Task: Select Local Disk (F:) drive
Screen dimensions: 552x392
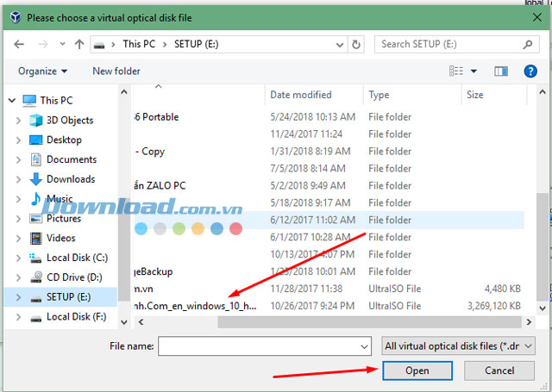Action: click(x=77, y=317)
